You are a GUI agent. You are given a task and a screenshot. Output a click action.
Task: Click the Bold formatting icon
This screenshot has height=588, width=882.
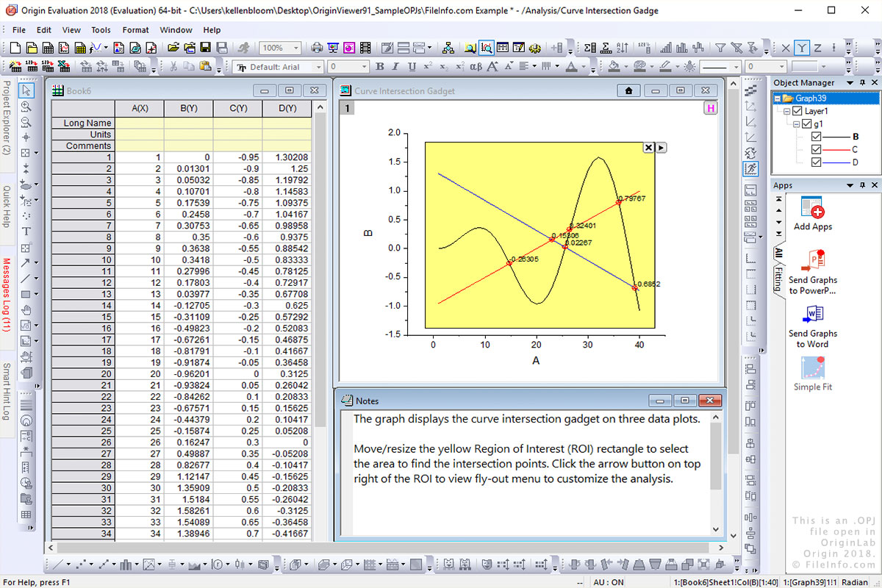coord(380,67)
